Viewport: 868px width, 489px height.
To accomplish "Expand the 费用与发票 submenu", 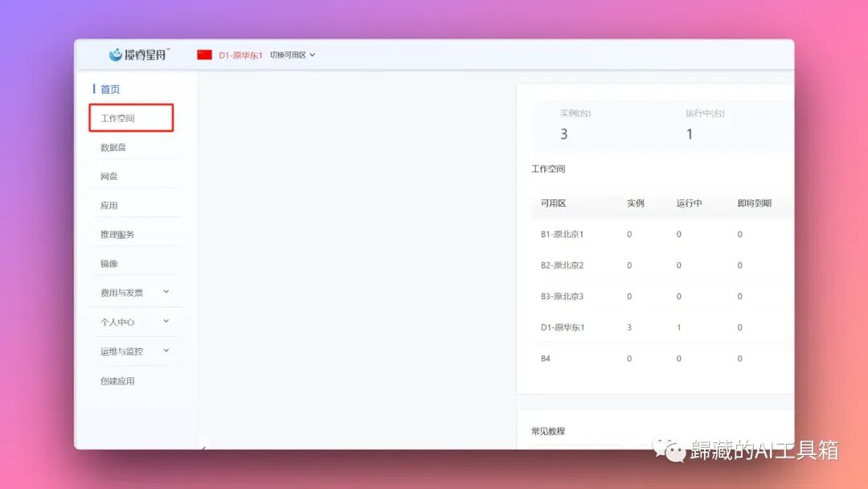I will coord(134,293).
